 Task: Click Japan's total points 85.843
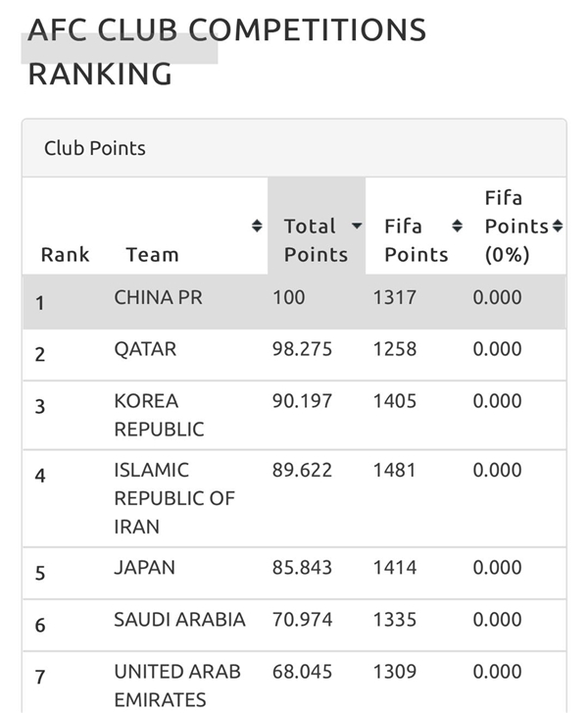coord(302,568)
